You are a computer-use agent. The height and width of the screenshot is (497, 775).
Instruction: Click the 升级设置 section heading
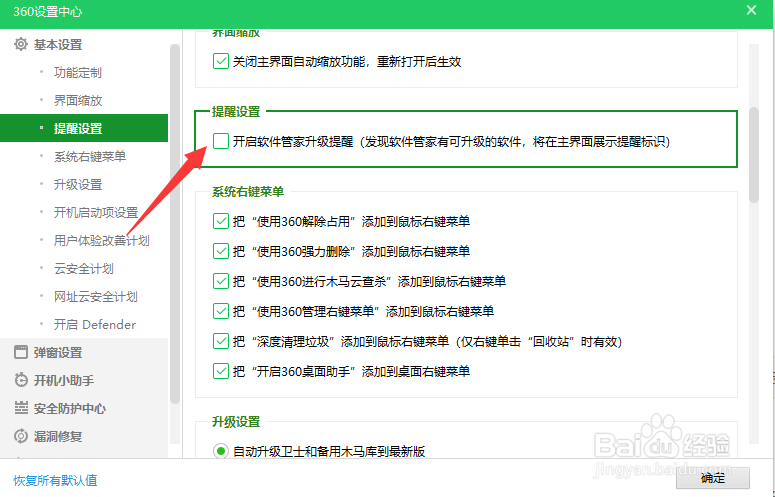(236, 421)
